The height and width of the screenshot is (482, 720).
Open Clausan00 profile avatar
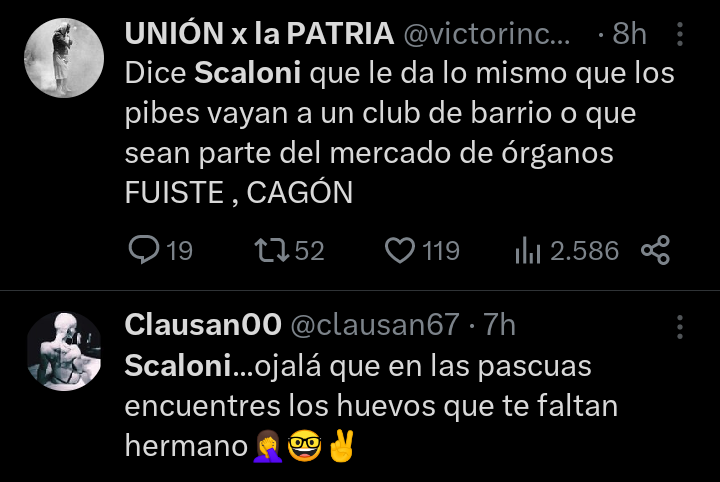(x=64, y=351)
